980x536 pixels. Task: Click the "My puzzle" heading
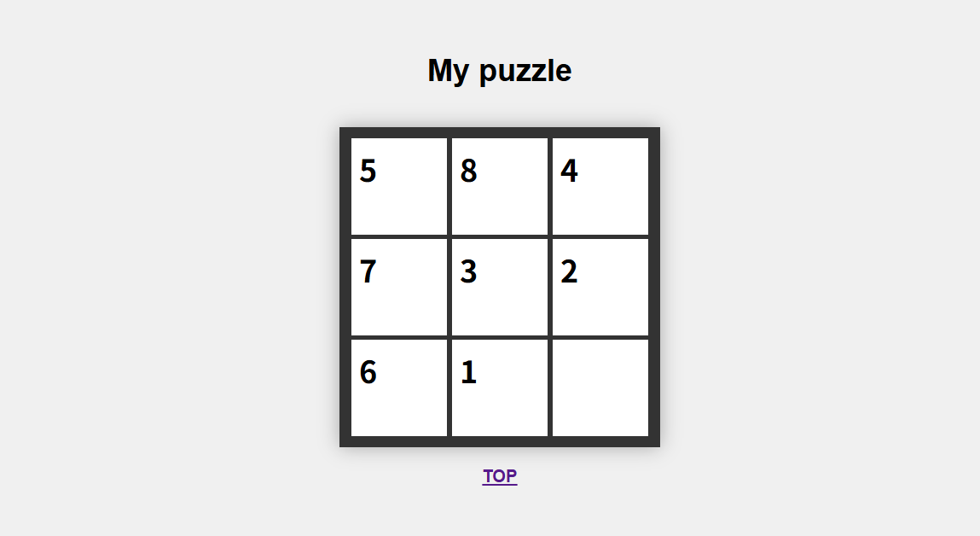(500, 70)
